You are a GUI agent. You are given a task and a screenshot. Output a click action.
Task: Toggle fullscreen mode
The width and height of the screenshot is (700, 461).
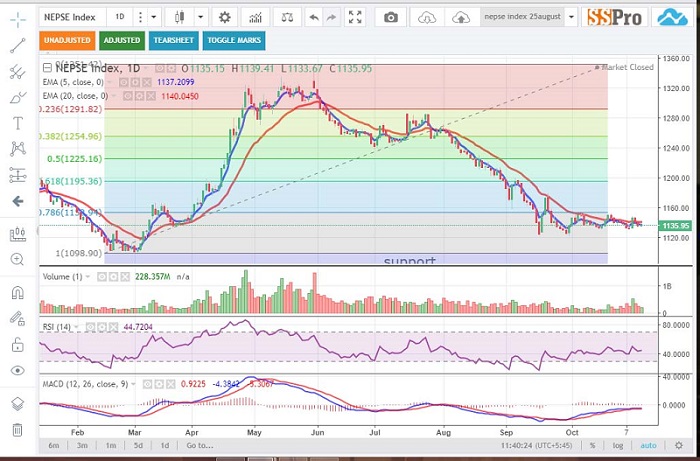coord(355,17)
